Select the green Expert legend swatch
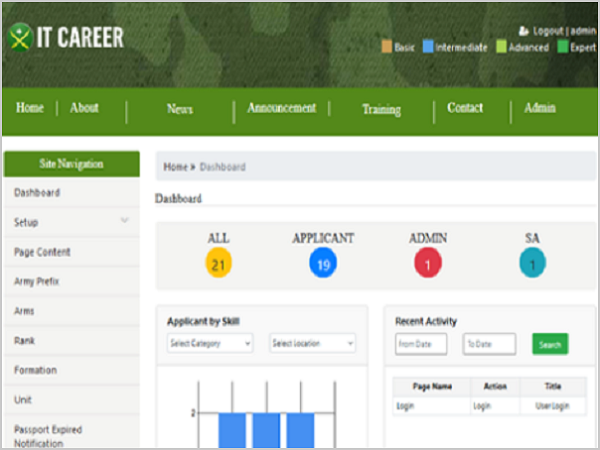This screenshot has height=450, width=600. pos(562,47)
